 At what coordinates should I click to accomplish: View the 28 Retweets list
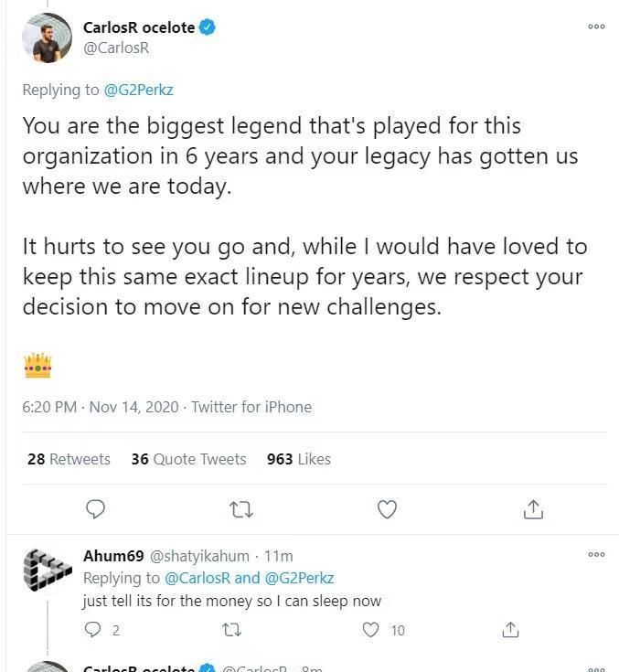(69, 459)
